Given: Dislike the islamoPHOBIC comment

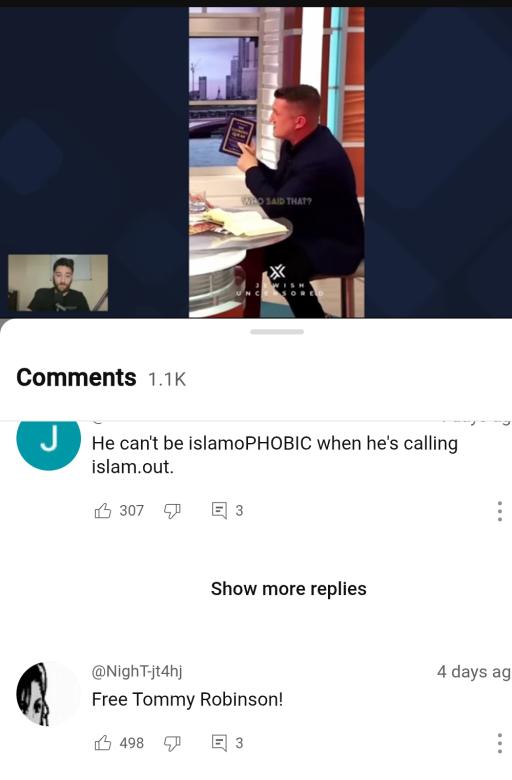Looking at the screenshot, I should tap(172, 511).
